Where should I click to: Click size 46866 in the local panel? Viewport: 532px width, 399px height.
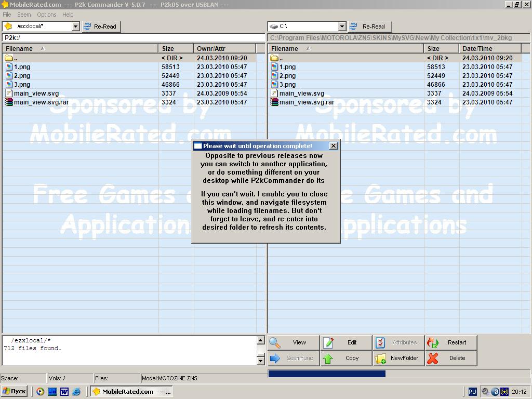tap(436, 85)
